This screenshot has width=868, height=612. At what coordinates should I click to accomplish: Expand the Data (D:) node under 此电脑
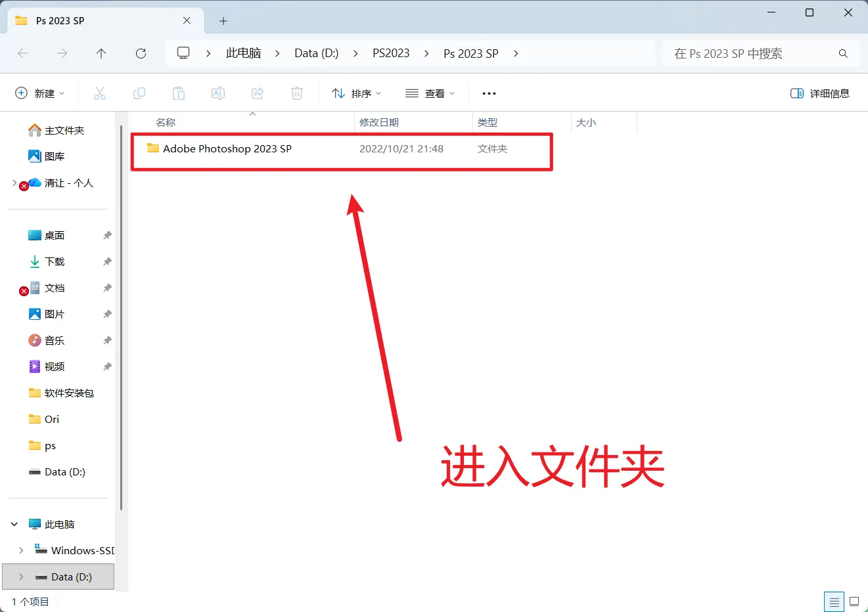click(21, 577)
